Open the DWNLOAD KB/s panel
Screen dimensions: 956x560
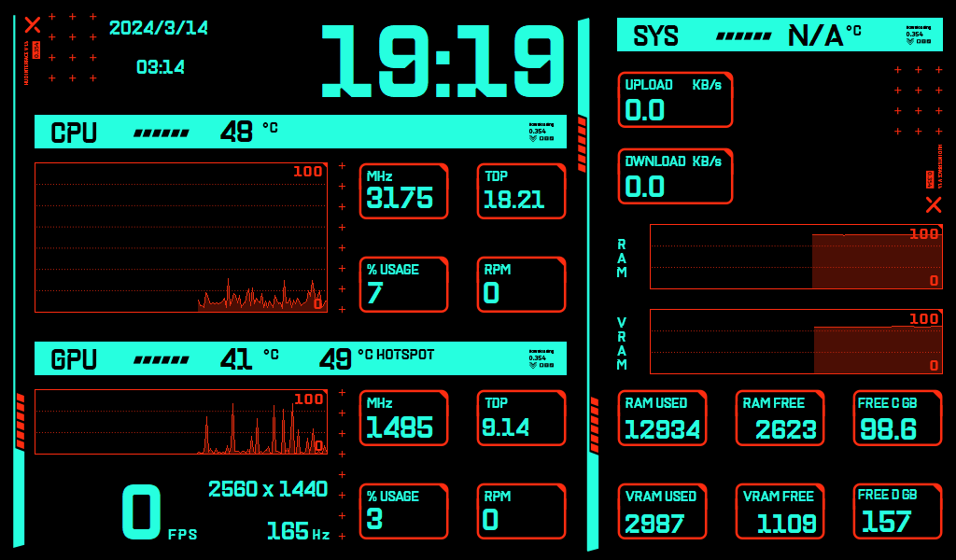pos(675,176)
